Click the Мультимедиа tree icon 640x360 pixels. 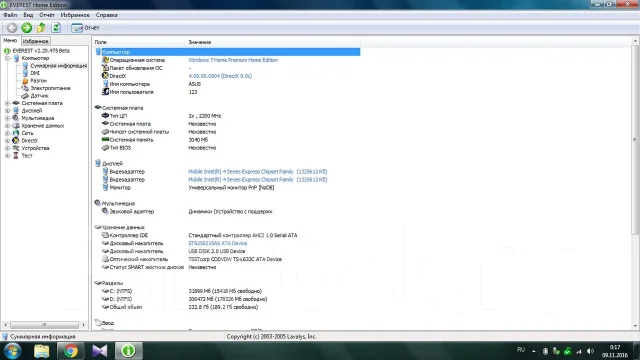tap(16, 118)
